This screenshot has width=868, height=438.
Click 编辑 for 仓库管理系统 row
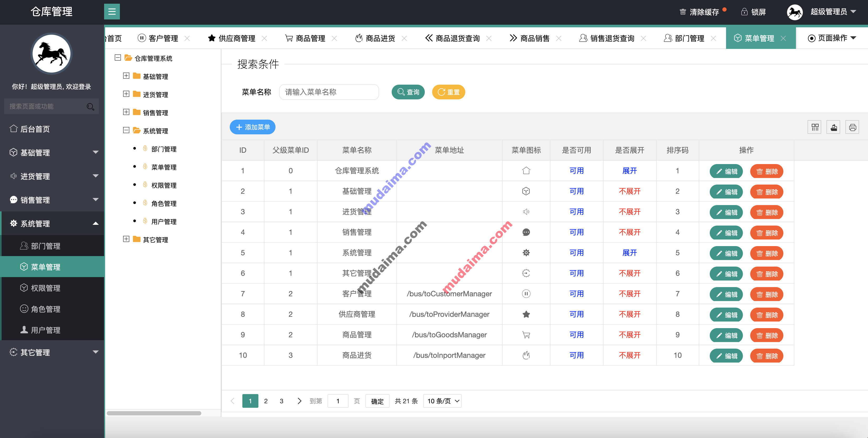[726, 171]
